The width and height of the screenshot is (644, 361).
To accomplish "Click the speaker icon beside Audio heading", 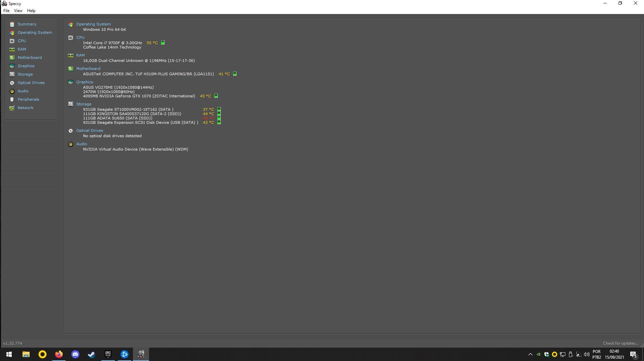I will pyautogui.click(x=71, y=144).
